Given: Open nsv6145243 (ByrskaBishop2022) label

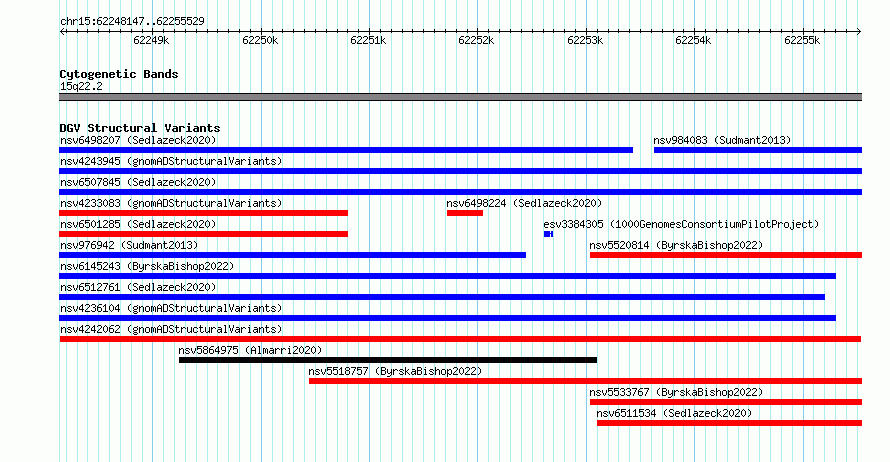Looking at the screenshot, I should (x=147, y=266).
